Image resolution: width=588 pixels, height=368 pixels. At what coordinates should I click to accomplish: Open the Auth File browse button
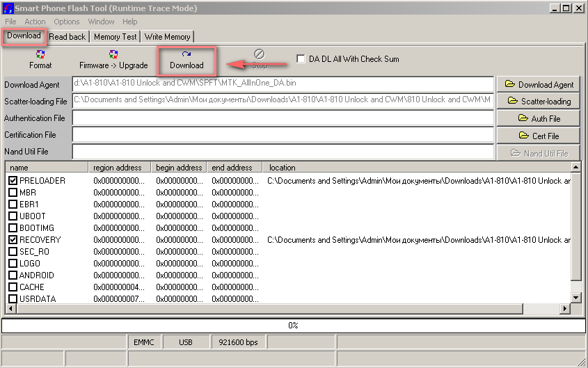point(539,119)
